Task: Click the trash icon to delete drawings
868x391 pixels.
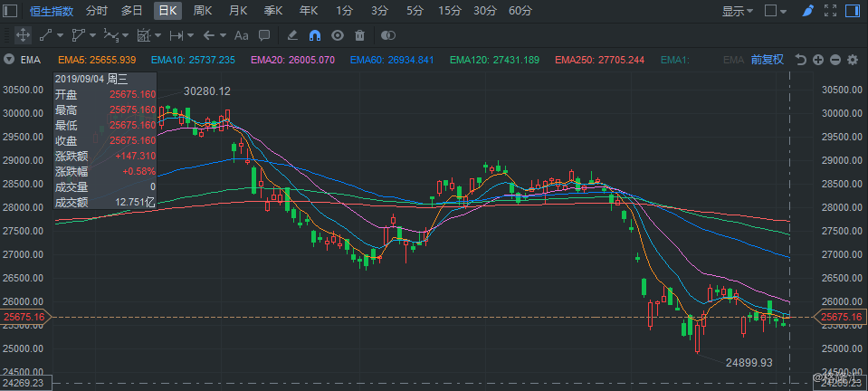Action: 359,35
